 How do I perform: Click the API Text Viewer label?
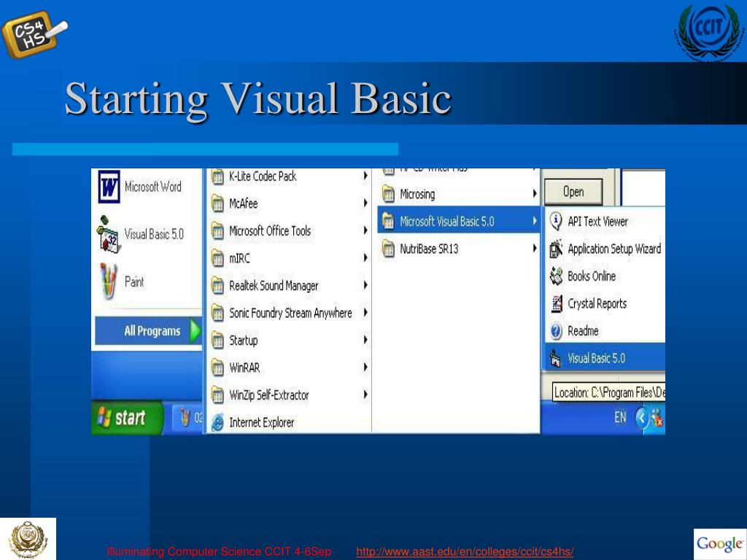point(597,222)
